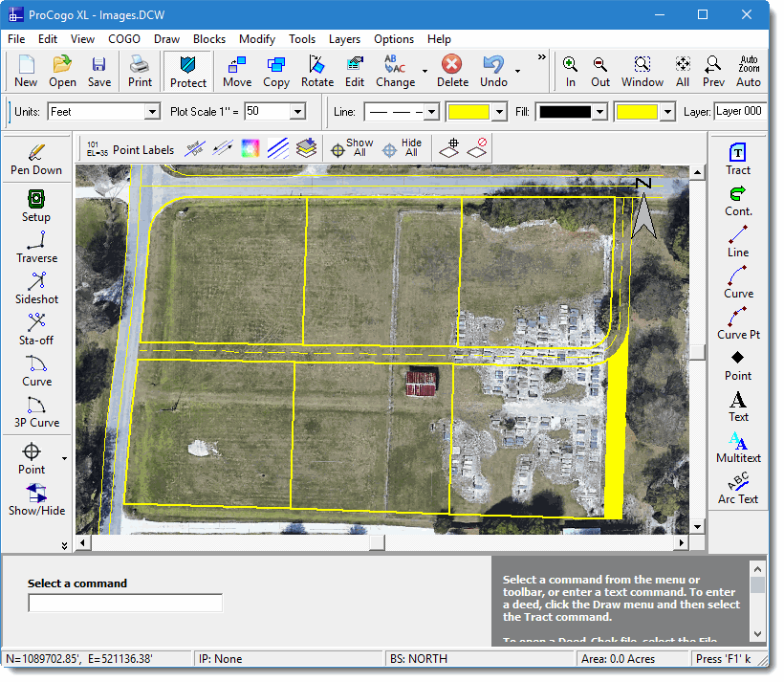Screen dimensions: 784x682
Task: Toggle Auto Zoom mode
Action: pyautogui.click(x=749, y=71)
